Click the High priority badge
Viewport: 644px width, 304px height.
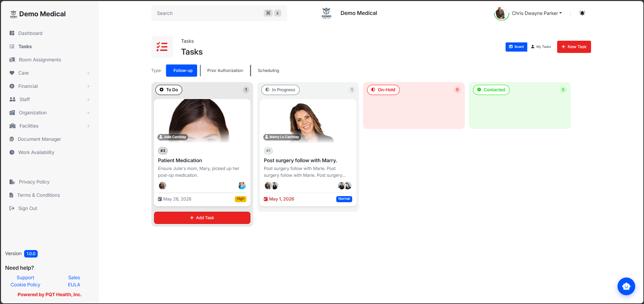click(241, 199)
